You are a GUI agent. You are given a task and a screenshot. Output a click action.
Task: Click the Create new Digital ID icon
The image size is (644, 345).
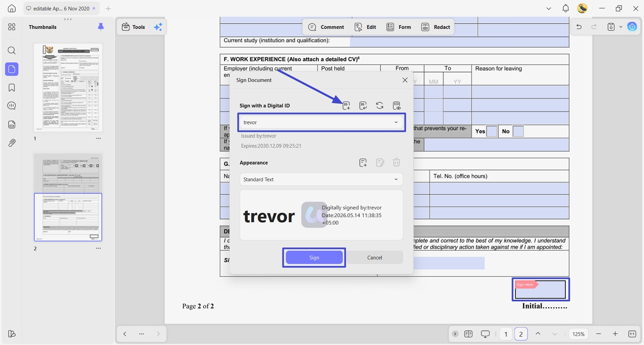[346, 106]
